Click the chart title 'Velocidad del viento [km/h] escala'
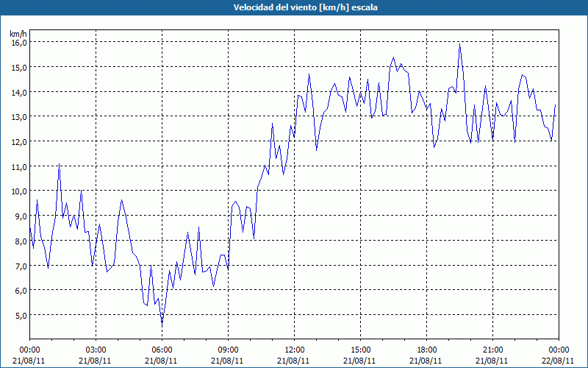The image size is (588, 368). click(305, 7)
